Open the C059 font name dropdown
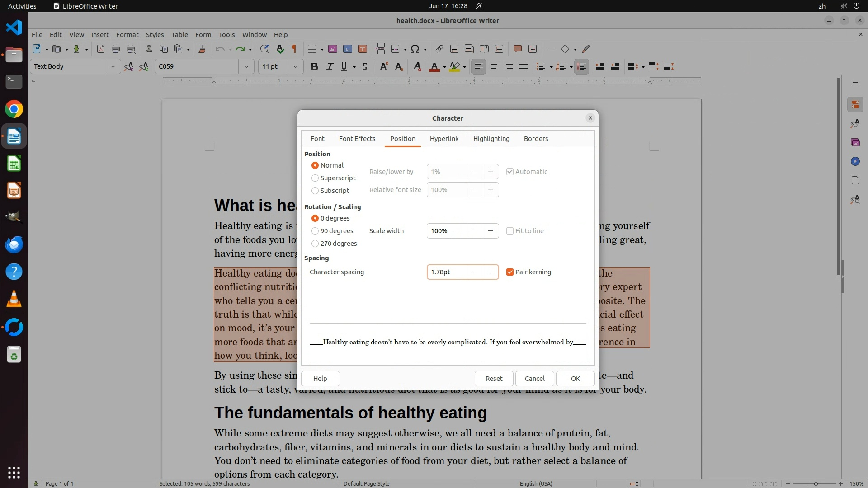Screen dimensions: 868x488 pyautogui.click(x=246, y=66)
